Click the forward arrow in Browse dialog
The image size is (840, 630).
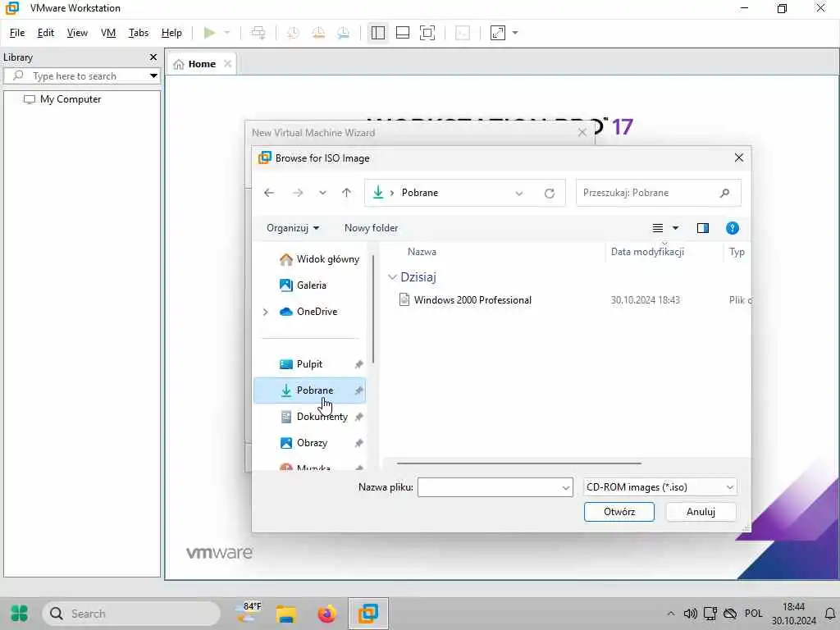pos(298,193)
